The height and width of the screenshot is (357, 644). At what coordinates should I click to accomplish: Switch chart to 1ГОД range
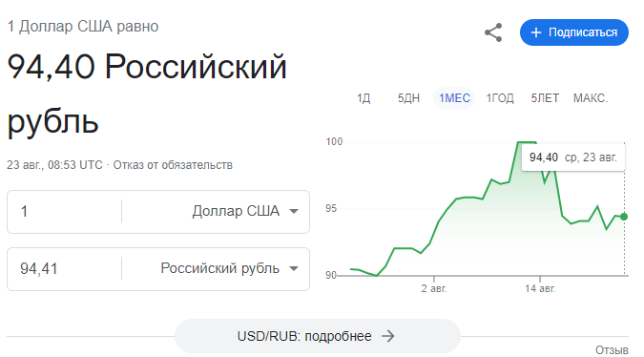500,98
